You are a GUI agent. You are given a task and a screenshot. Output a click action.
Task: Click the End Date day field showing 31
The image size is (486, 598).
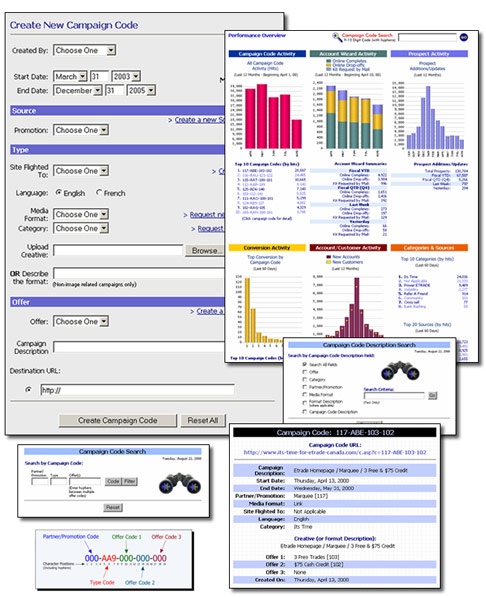click(115, 91)
